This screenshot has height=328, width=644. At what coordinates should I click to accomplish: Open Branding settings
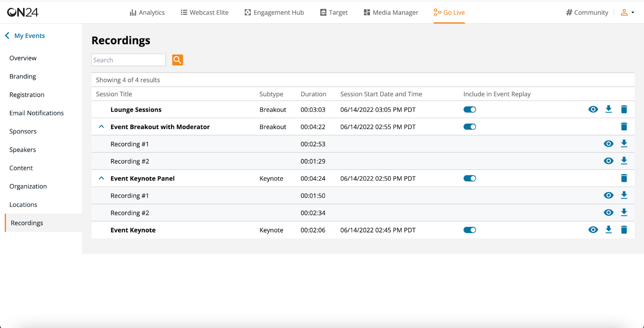pyautogui.click(x=23, y=76)
